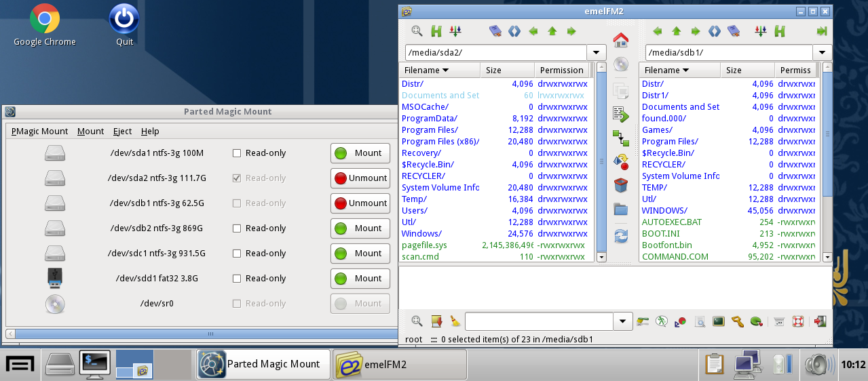Click the CD disc icon in emelFM2 center bar
868x381 pixels.
[620, 64]
